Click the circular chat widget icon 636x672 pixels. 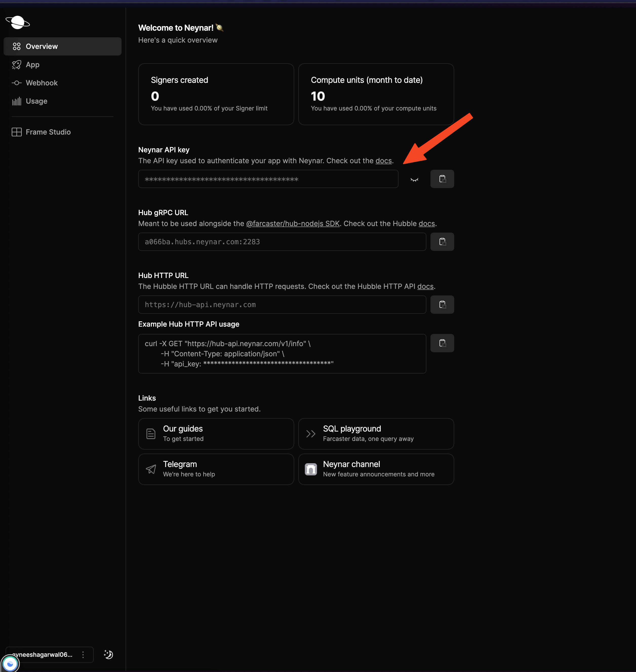(10, 664)
